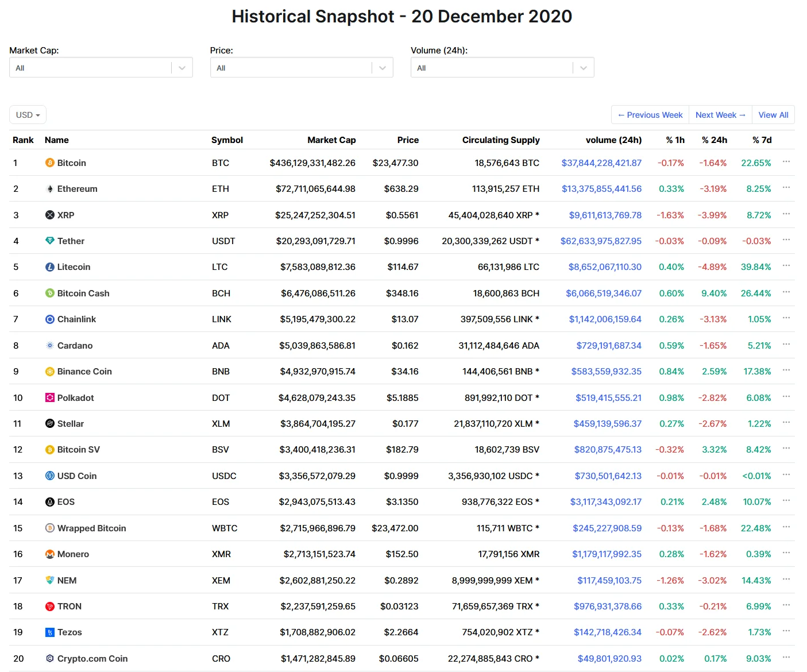This screenshot has width=807, height=672.
Task: Click the Bitcoin coin logo icon
Action: 50,163
